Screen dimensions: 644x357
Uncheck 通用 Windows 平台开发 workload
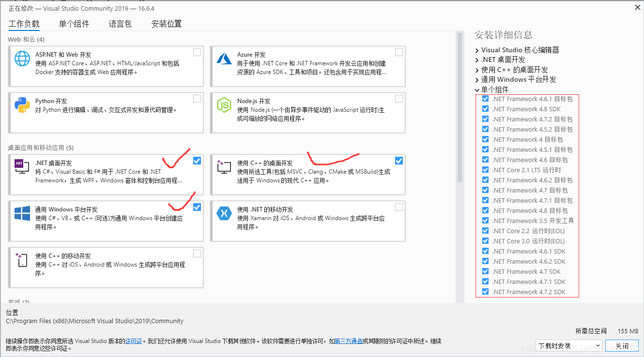[197, 207]
